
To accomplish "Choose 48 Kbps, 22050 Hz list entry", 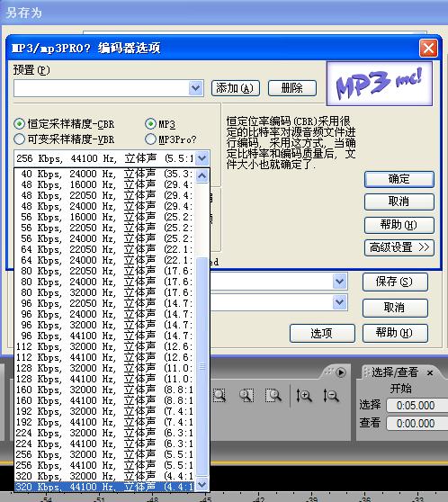I will point(105,195).
